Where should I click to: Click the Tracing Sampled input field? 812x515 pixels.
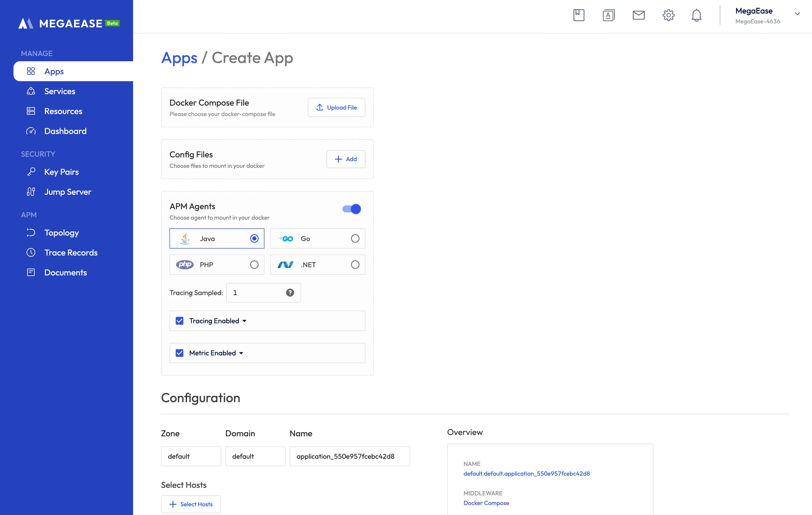(x=263, y=293)
